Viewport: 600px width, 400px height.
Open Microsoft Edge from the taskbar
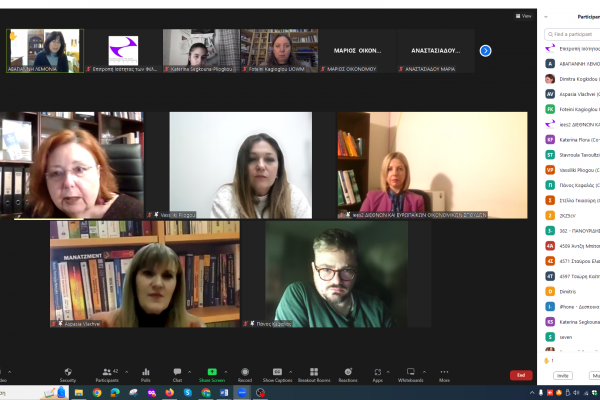click(x=115, y=392)
